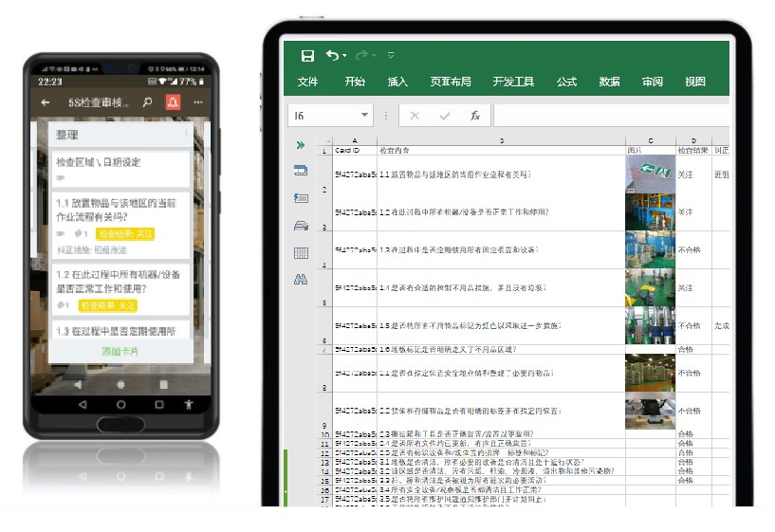Open the 数据 ribbon tab
Viewport: 775px width, 532px height.
609,83
